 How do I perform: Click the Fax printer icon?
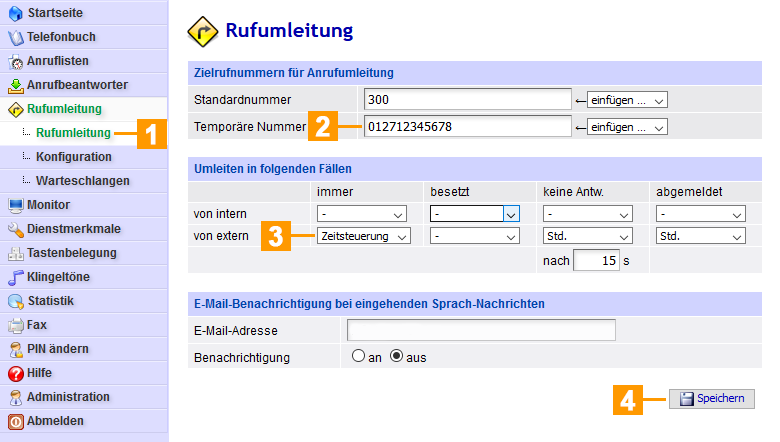point(15,326)
